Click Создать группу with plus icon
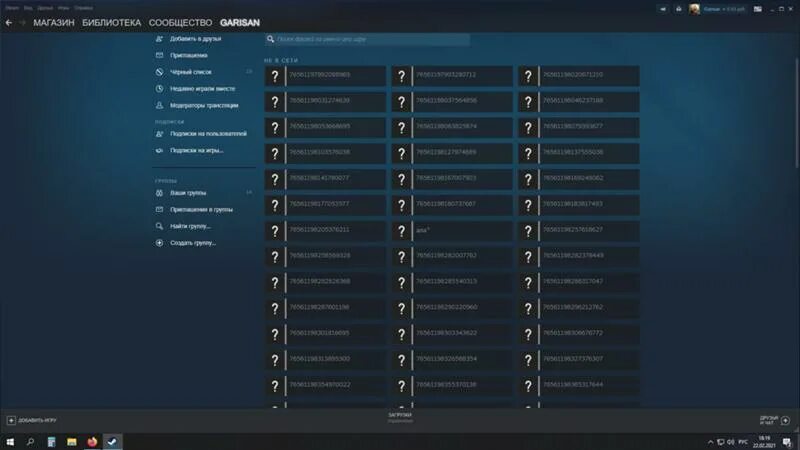Viewport: 800px width, 450px height. [193, 243]
